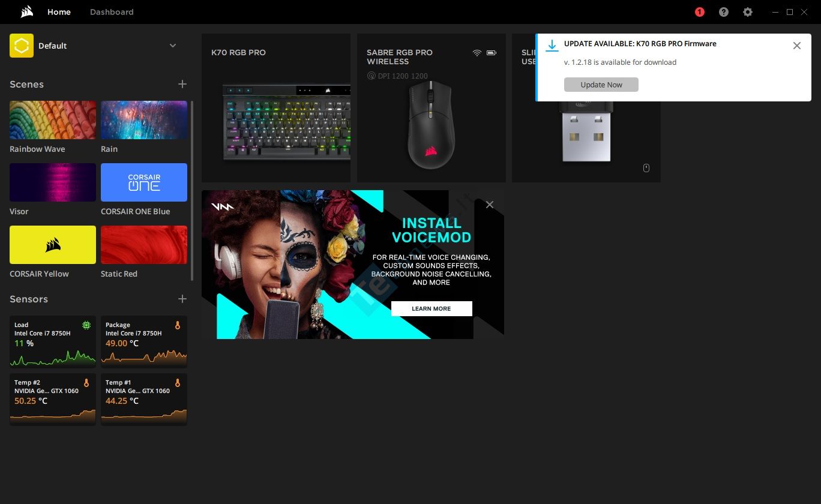The image size is (821, 504).
Task: Open the Temp #1 GTX 1060 sensor
Action: 144,399
